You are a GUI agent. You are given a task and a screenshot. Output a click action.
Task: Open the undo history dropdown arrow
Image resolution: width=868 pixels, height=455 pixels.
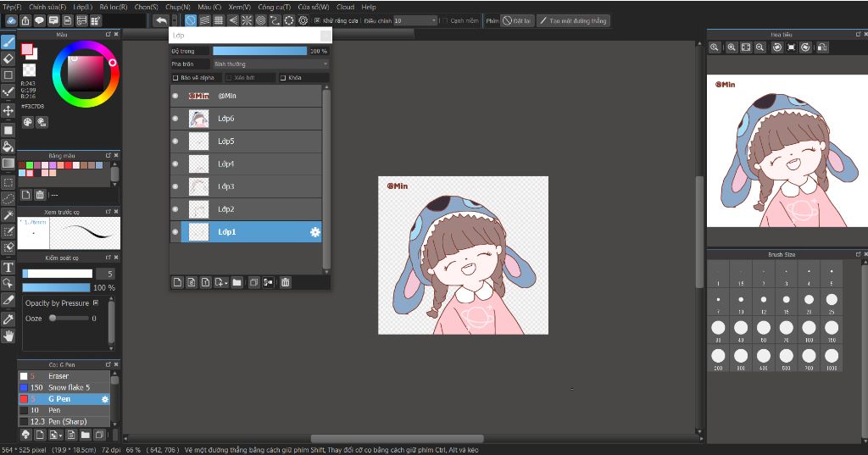(175, 20)
